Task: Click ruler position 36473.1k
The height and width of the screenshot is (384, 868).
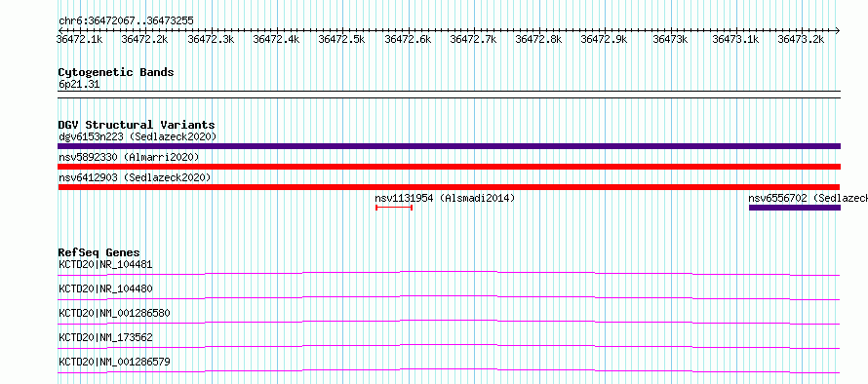Action: pos(735,39)
